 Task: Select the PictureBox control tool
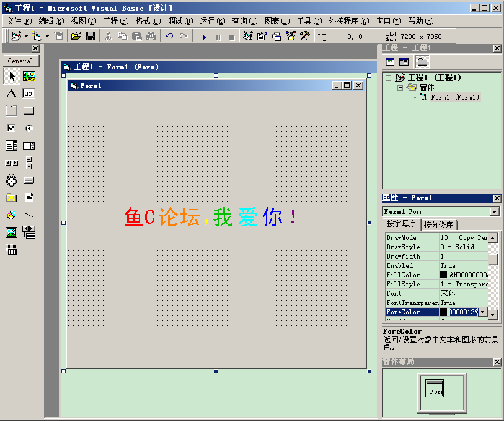(29, 76)
